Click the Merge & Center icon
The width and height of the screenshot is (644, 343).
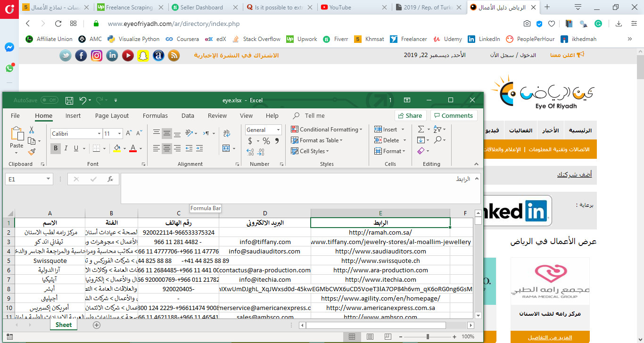pyautogui.click(x=226, y=148)
